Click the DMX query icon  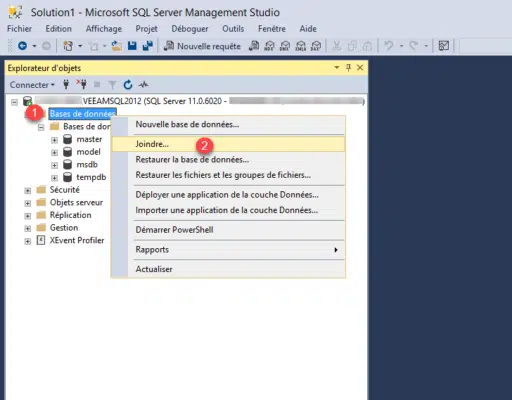click(x=285, y=46)
